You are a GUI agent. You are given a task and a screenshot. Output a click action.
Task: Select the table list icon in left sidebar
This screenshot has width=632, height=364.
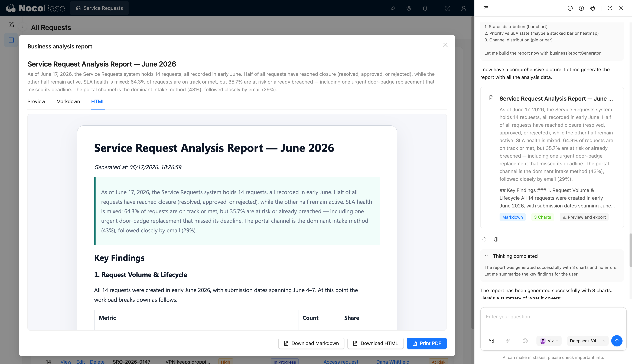tap(11, 40)
